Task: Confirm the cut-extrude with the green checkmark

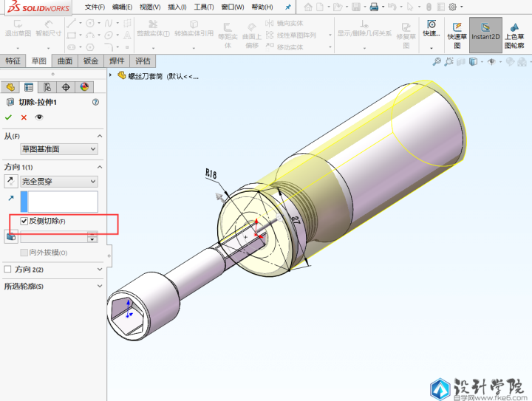Action: [8, 117]
